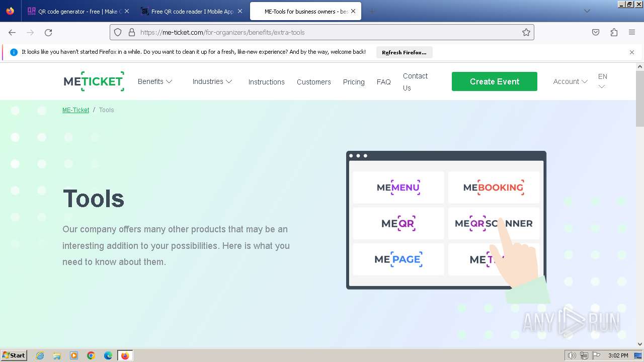The width and height of the screenshot is (644, 362).
Task: Click the Firefox logo in tab bar
Action: click(x=10, y=11)
